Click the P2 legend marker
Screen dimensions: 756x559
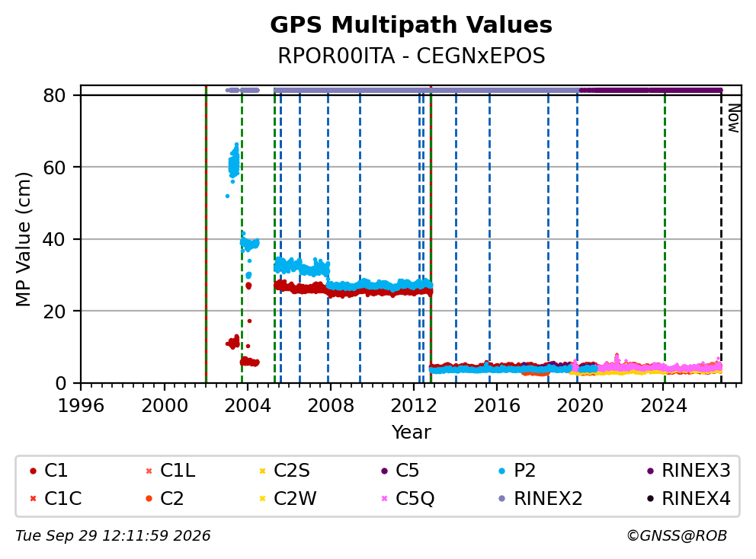[x=502, y=471]
